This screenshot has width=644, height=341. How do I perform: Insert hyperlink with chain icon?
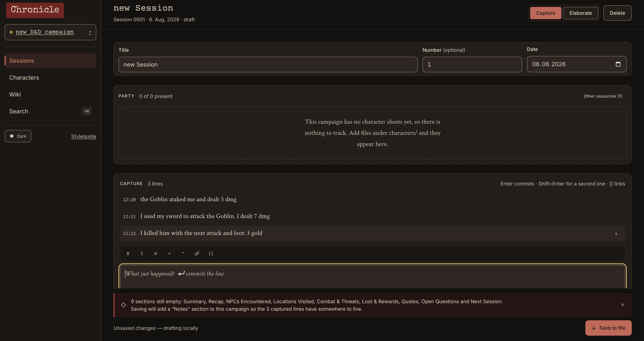[197, 253]
